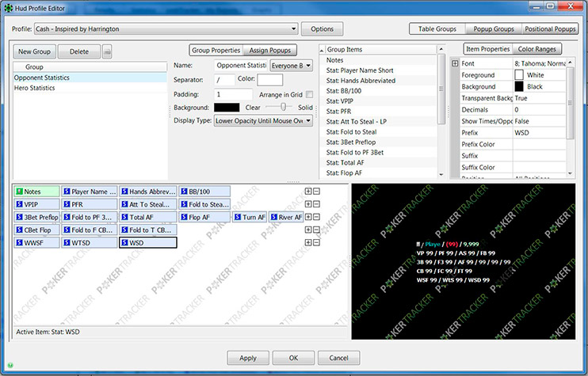This screenshot has height=376, width=588.
Task: Click the Options button
Action: tap(322, 28)
